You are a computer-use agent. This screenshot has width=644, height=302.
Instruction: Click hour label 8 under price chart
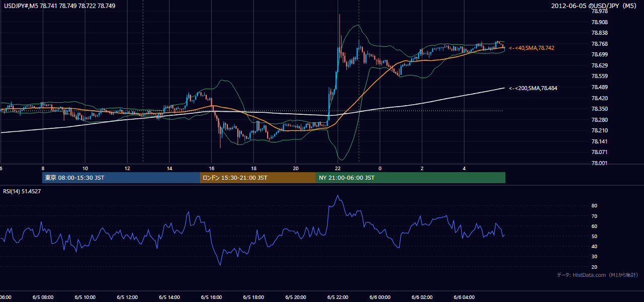click(43, 168)
